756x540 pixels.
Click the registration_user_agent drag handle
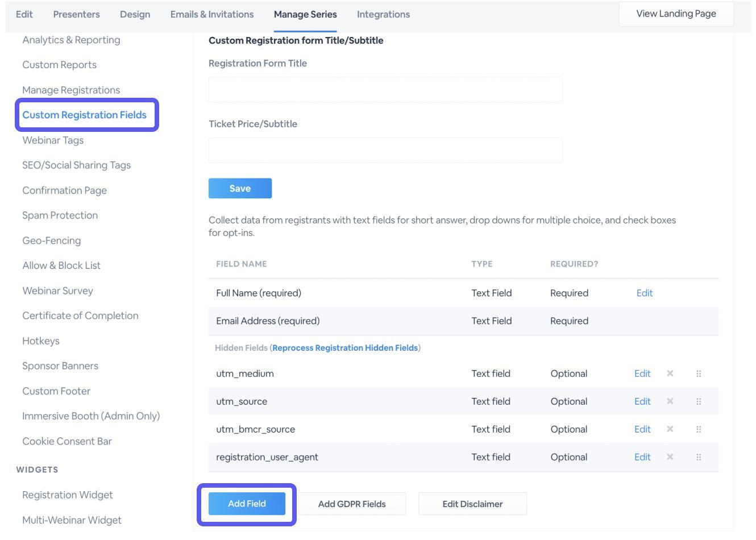click(699, 457)
